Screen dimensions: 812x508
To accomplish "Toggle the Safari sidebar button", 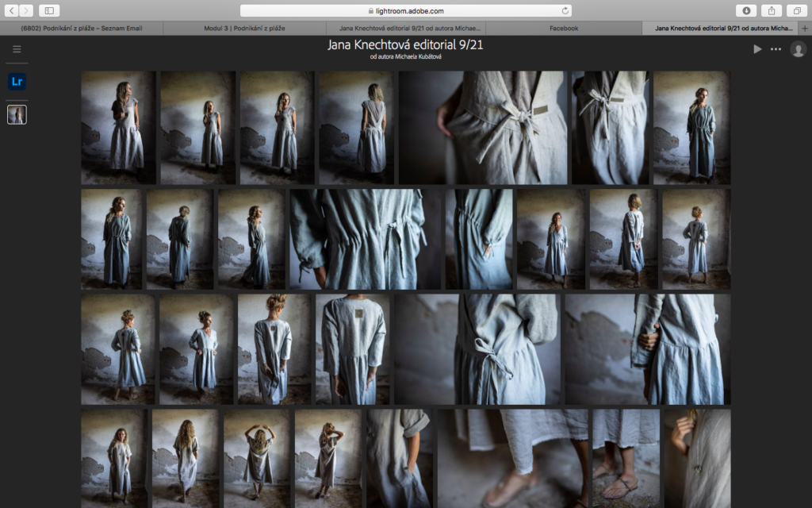I will pyautogui.click(x=48, y=10).
